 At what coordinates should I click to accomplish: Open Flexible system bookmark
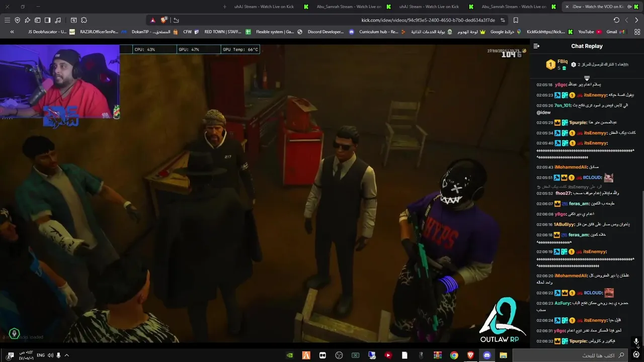click(x=279, y=32)
